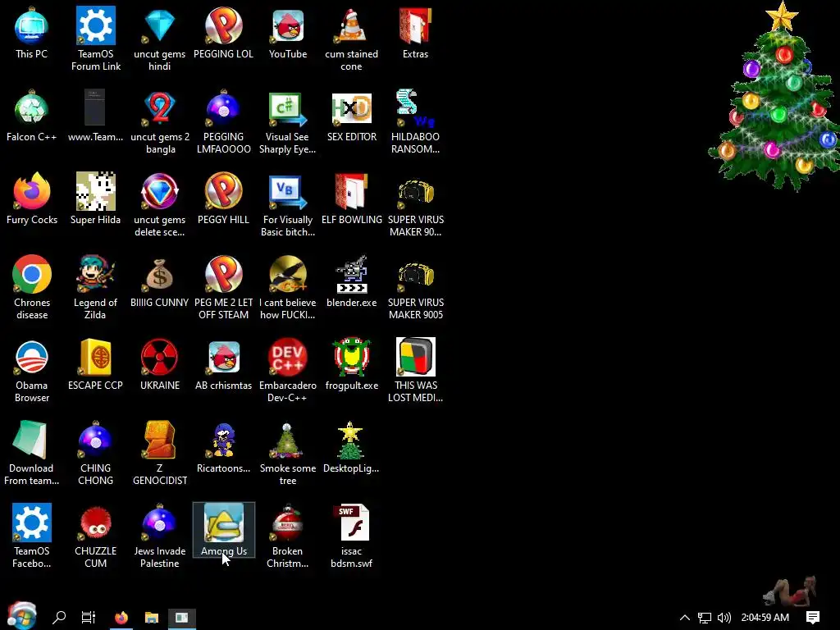
Task: Select the SUPER VIRUS MAKER 9005 icon
Action: 415,288
